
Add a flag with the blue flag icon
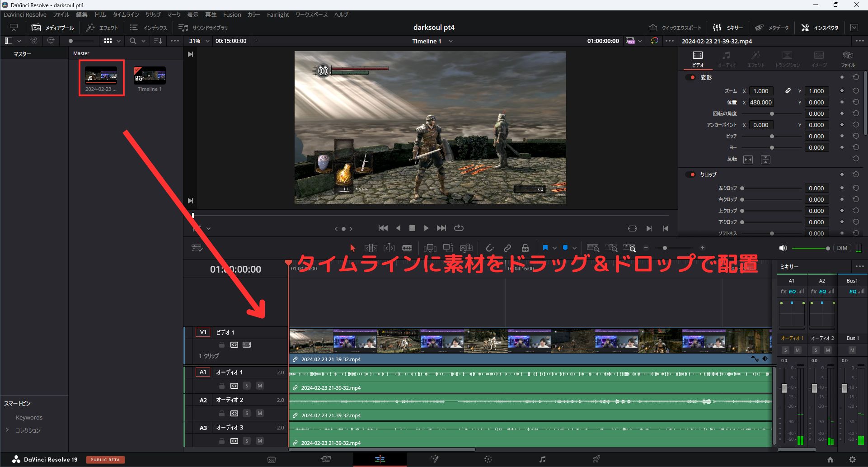[x=546, y=248]
